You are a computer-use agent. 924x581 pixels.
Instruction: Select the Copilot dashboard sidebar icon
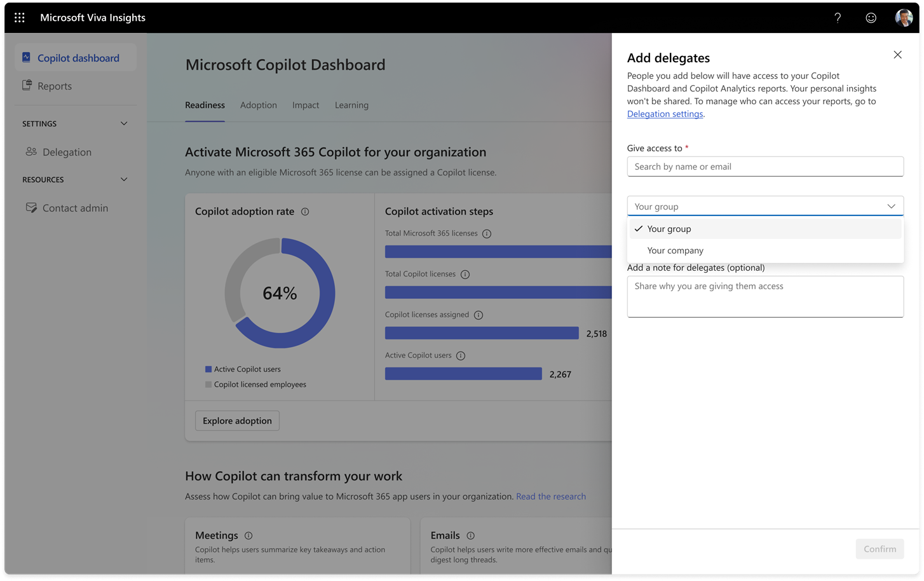tap(25, 57)
